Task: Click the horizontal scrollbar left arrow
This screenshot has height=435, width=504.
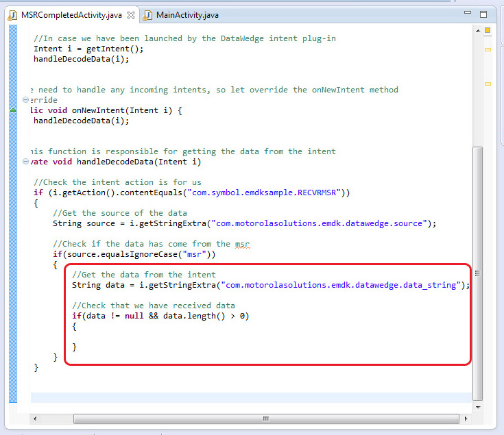Action: pos(35,419)
